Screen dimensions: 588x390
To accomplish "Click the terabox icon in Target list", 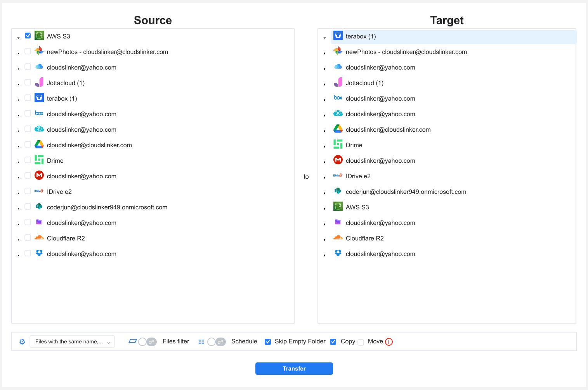I will (338, 36).
